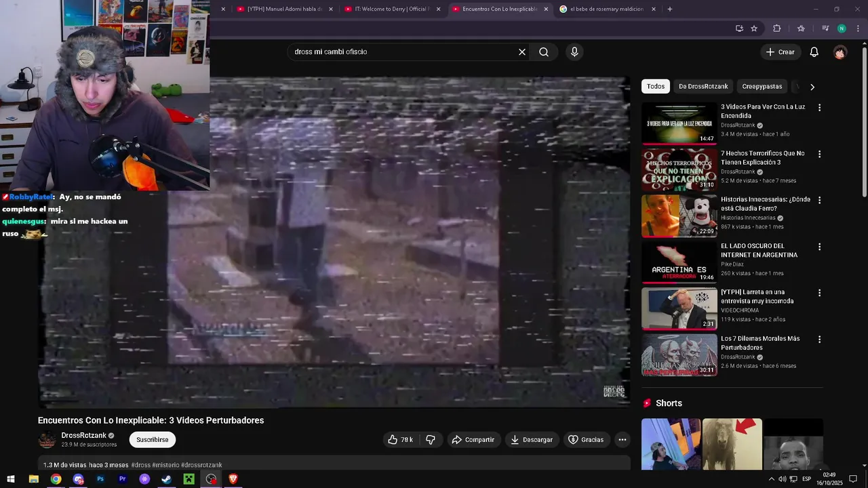Screen dimensions: 868x488
Task: Close the Encuentros Con Lo Inexplicable tab
Action: point(546,9)
